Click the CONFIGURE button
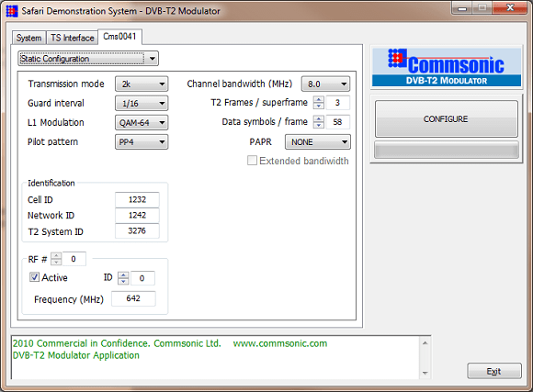533x392 pixels. tap(446, 119)
